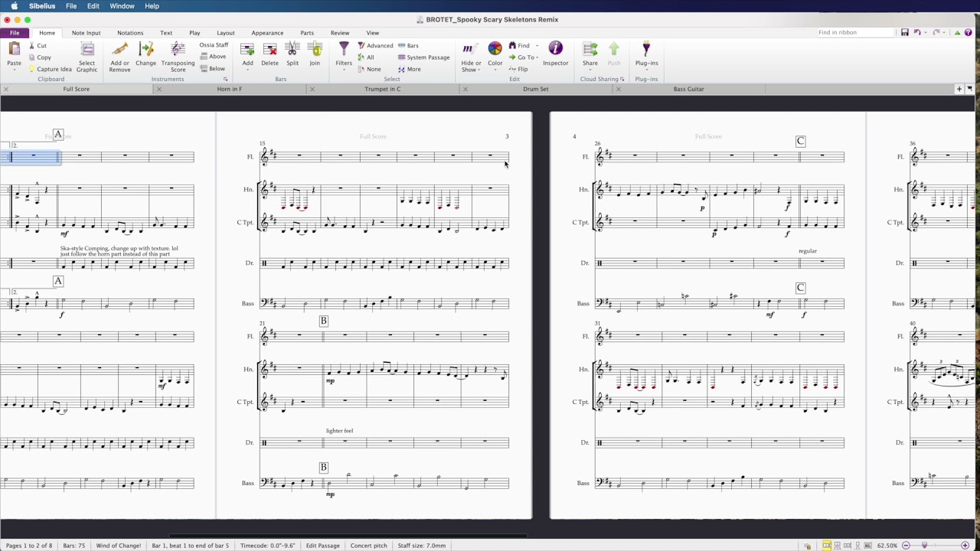The height and width of the screenshot is (551, 980).
Task: Open the Window menu in menu bar
Action: click(x=122, y=6)
